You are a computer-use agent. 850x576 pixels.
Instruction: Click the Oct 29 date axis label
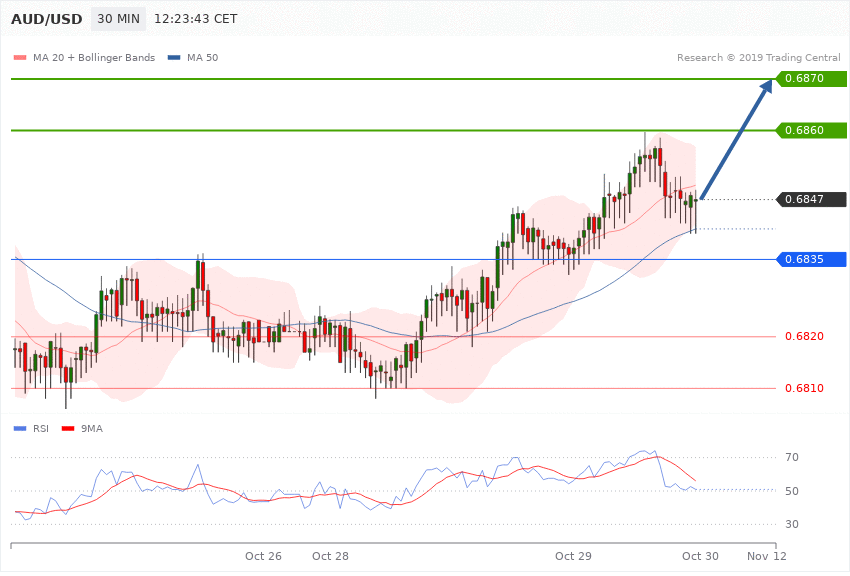573,556
